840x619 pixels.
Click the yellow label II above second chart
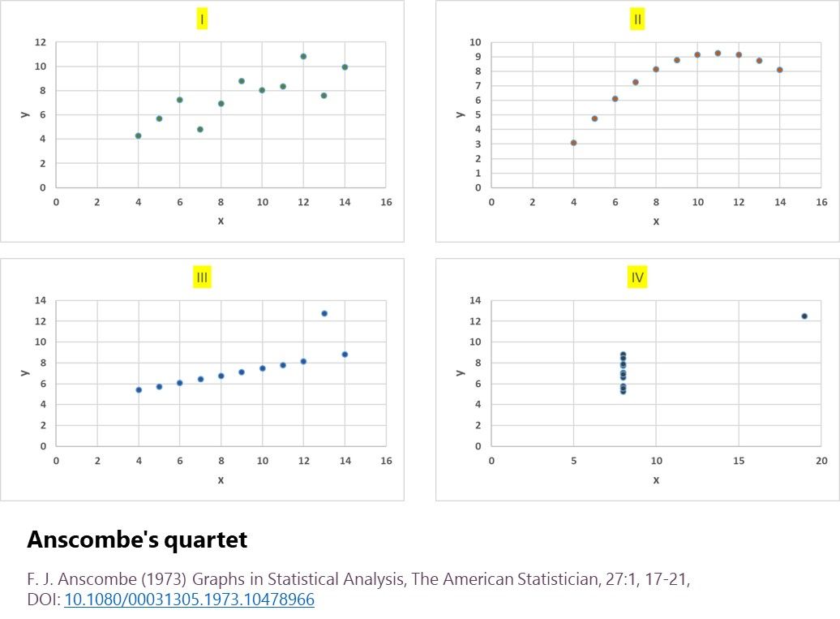click(637, 20)
